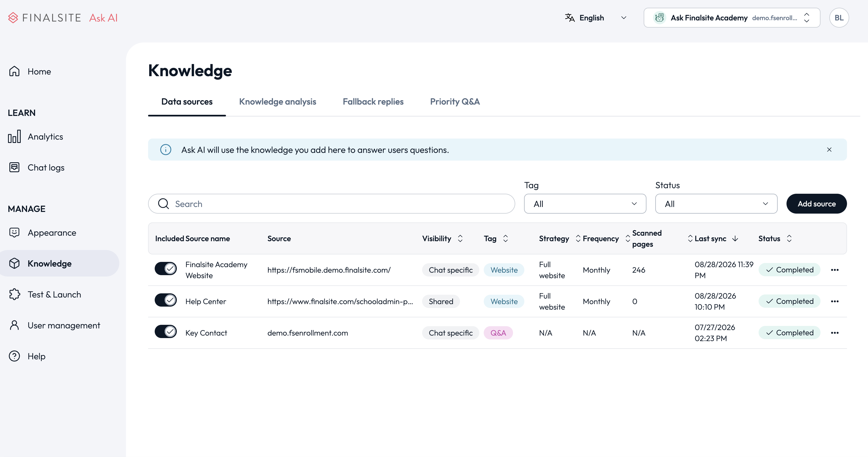Click the Source name column header
The width and height of the screenshot is (868, 457).
point(207,239)
